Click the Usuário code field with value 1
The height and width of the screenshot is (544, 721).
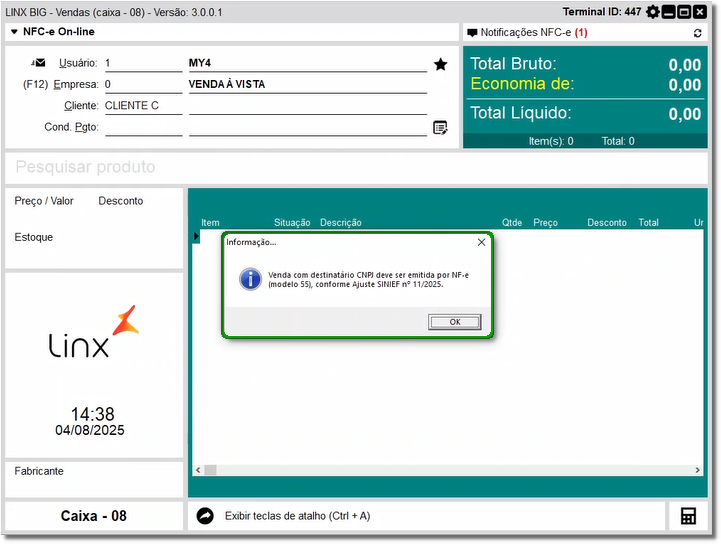pyautogui.click(x=143, y=63)
